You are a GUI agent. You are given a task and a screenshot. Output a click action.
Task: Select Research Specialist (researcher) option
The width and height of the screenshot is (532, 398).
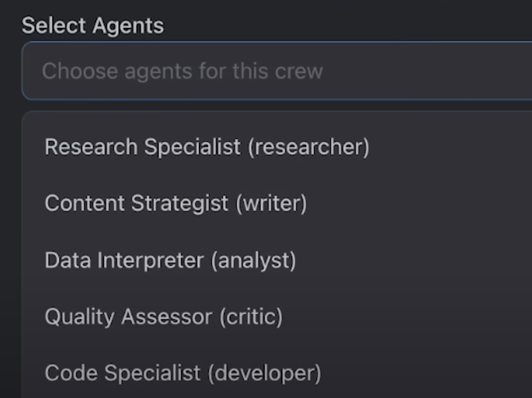pos(207,147)
